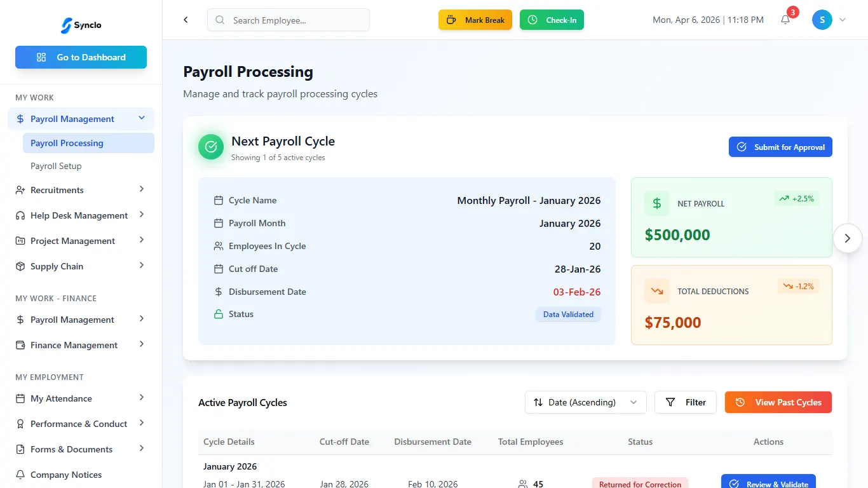Click the View Past Cycles button
Screen dimensions: 868x488
[x=778, y=402]
